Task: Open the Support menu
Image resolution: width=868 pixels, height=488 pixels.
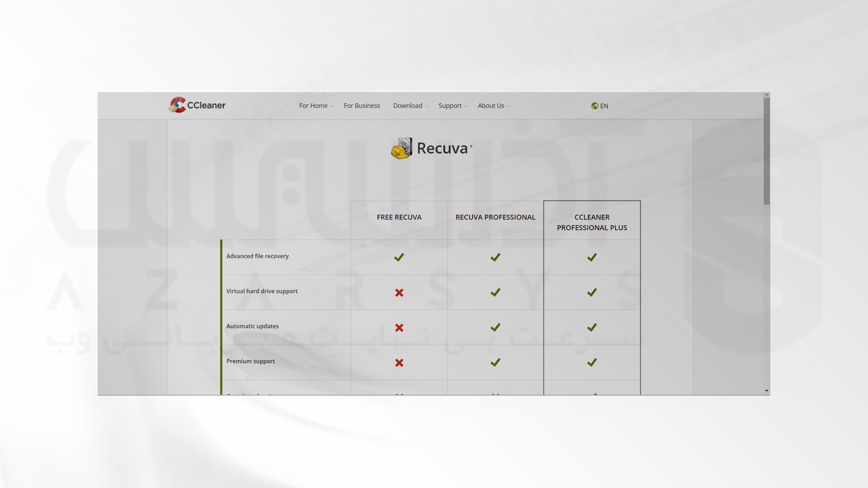Action: click(x=450, y=106)
